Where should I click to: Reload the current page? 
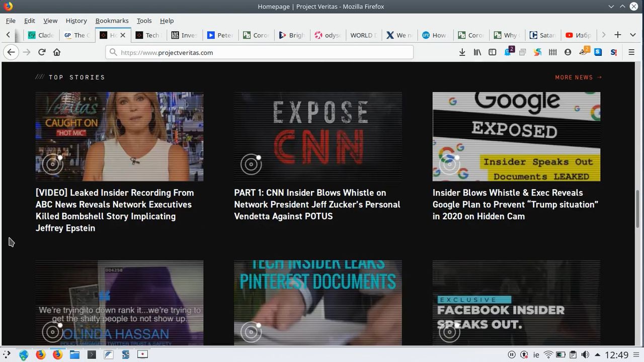point(42,52)
